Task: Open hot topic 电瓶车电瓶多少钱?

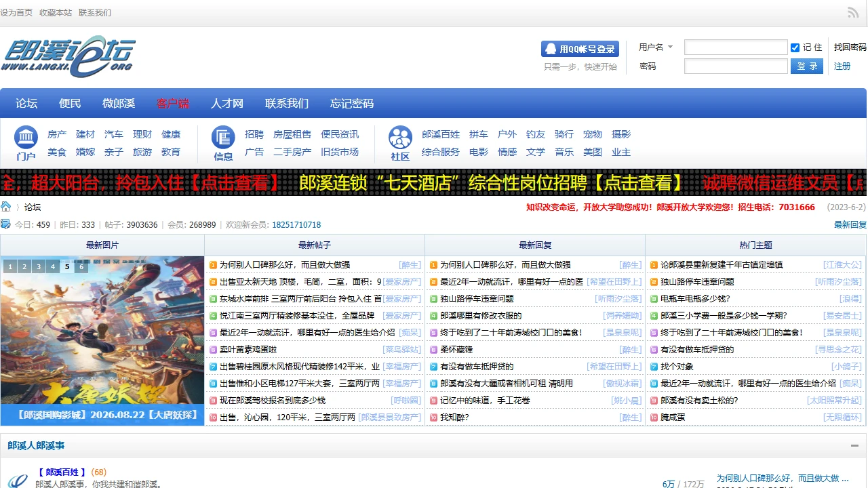Action: click(695, 299)
